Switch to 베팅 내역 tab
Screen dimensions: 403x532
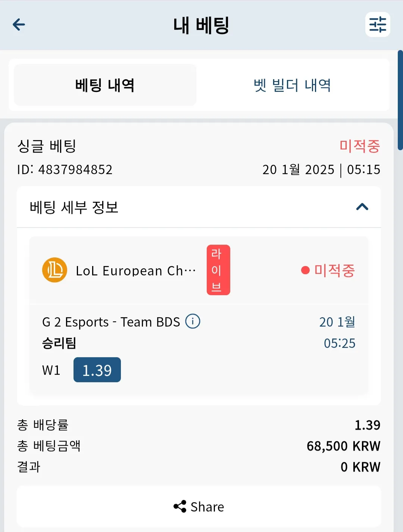(x=105, y=85)
